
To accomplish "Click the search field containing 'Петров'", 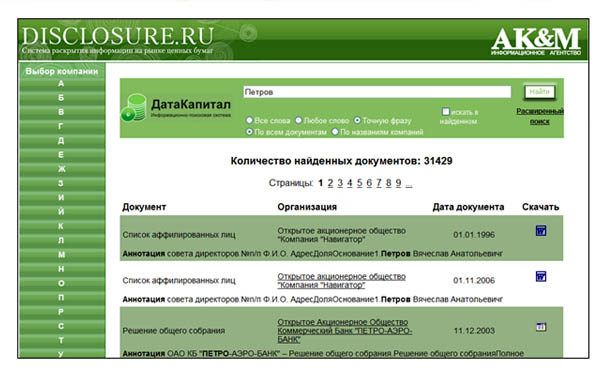I will (377, 92).
